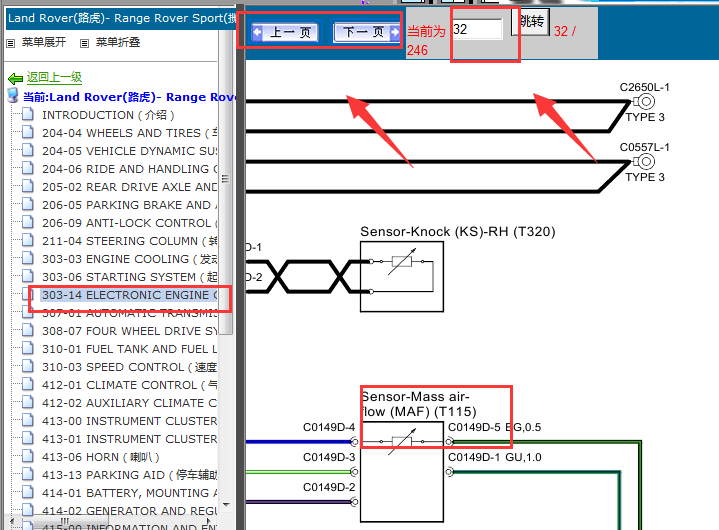
Task: Expand all menus with 菜单展开
Action: (44, 42)
